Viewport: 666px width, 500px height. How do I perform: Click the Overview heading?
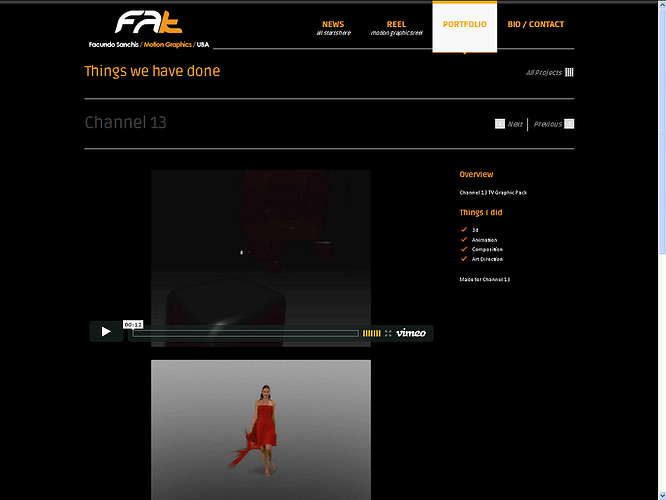476,174
